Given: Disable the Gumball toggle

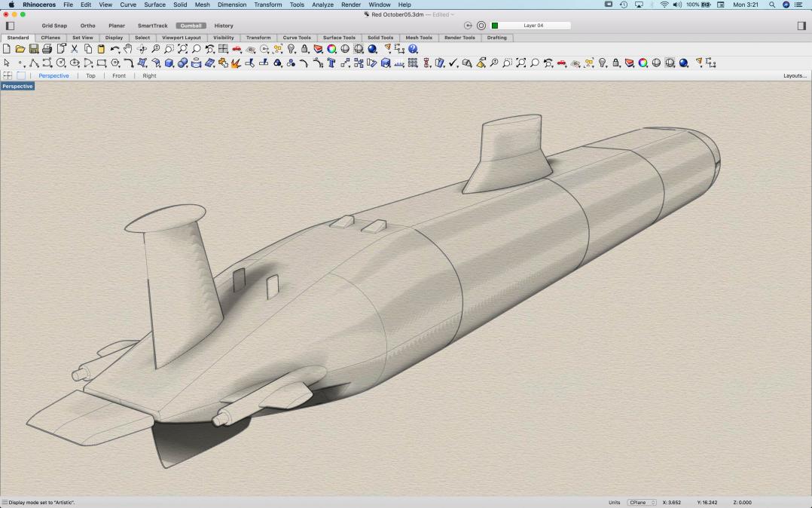Looking at the screenshot, I should 191,26.
